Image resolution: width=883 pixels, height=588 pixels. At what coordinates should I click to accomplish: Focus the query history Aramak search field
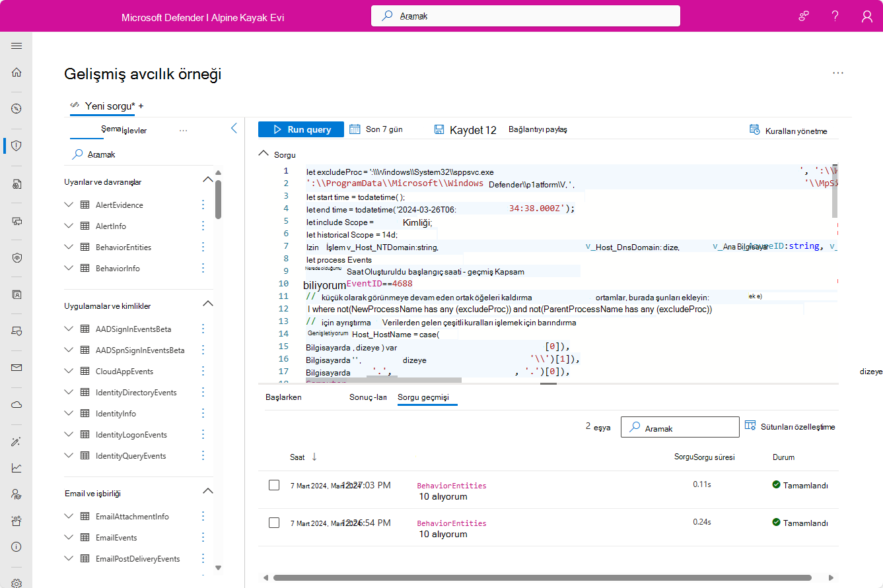click(x=680, y=428)
